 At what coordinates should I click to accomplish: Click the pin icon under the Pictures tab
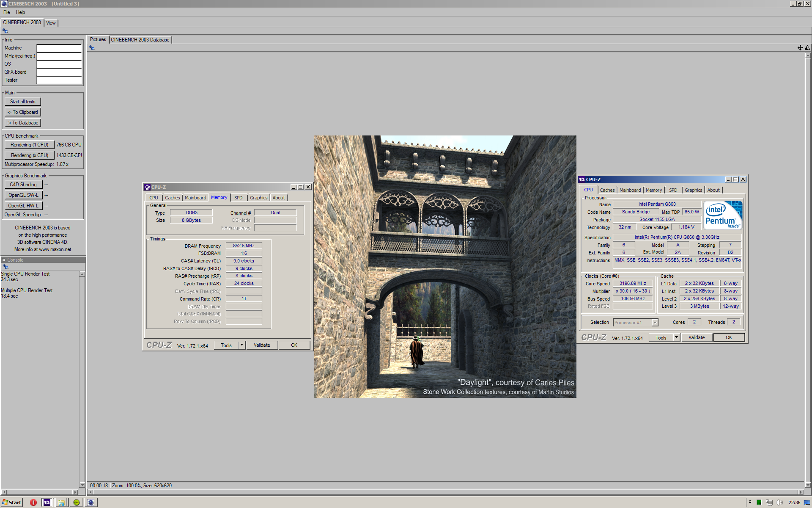pyautogui.click(x=92, y=48)
